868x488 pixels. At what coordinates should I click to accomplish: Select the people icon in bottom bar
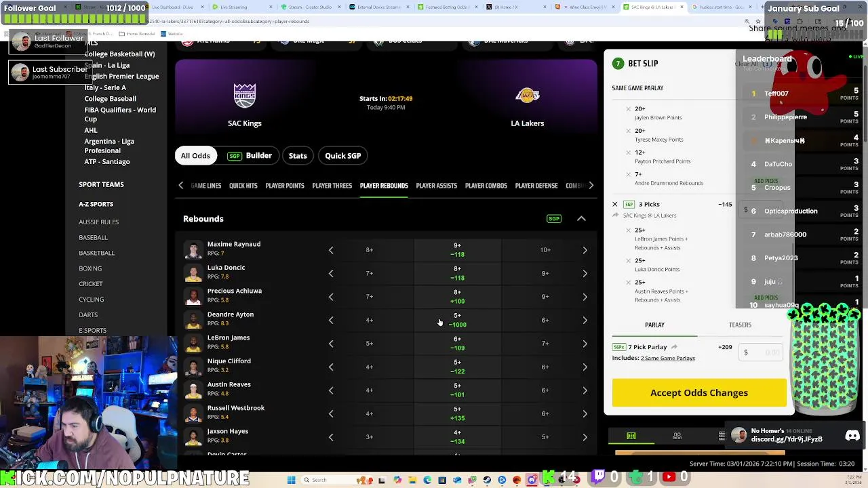tap(677, 436)
